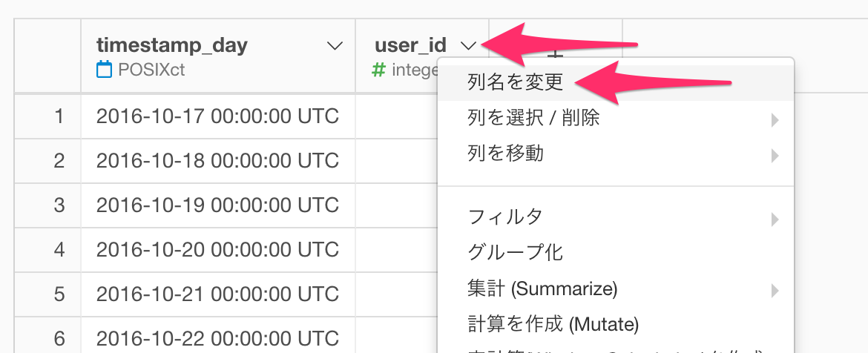868x353 pixels.
Task: Select グループ化 in the column menu
Action: (616, 252)
